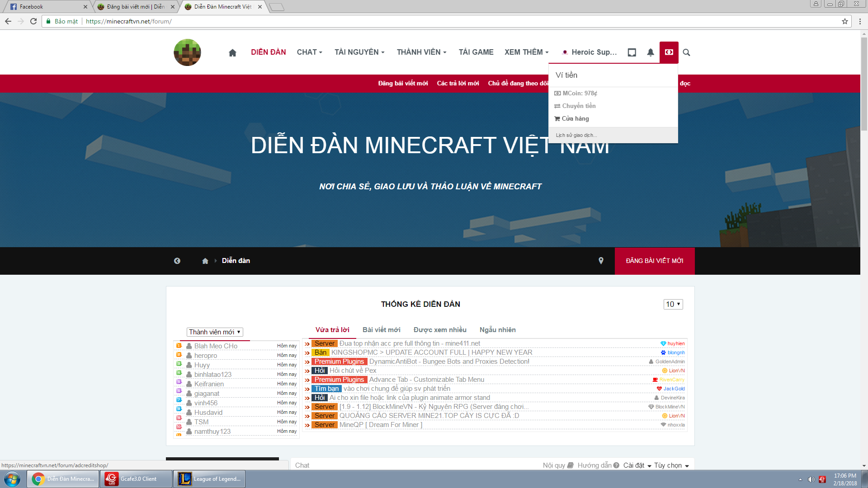Open the search magnifier icon
The image size is (868, 488).
point(686,52)
